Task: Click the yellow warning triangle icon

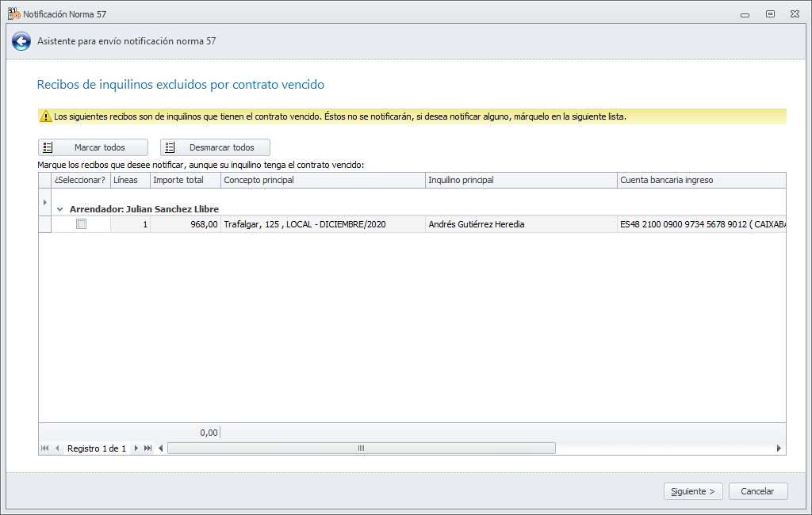Action: (45, 116)
